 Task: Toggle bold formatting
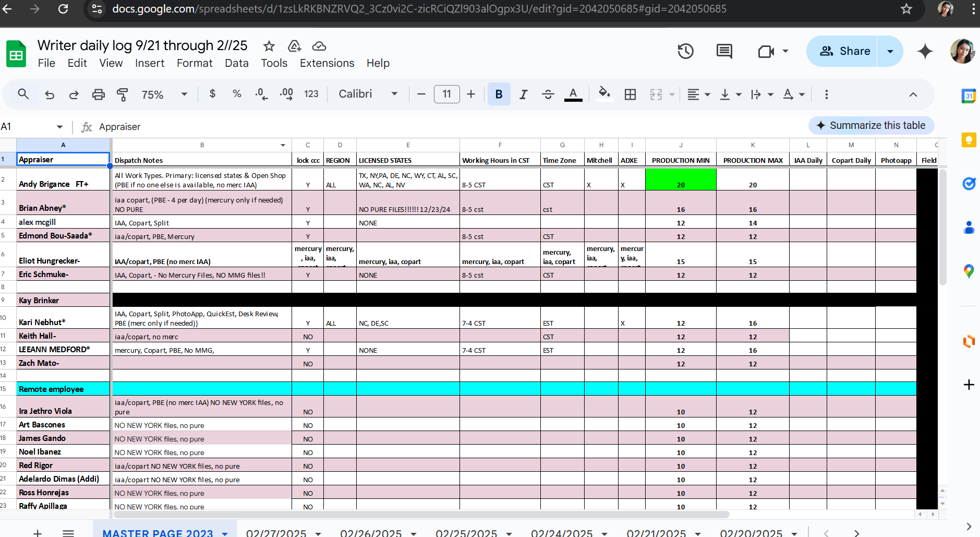click(x=499, y=94)
